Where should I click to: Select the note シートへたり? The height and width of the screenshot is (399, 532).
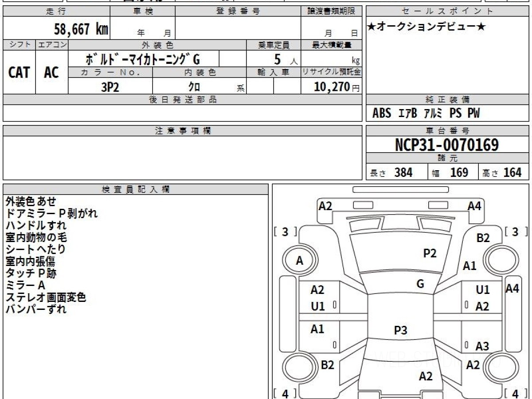pyautogui.click(x=35, y=250)
